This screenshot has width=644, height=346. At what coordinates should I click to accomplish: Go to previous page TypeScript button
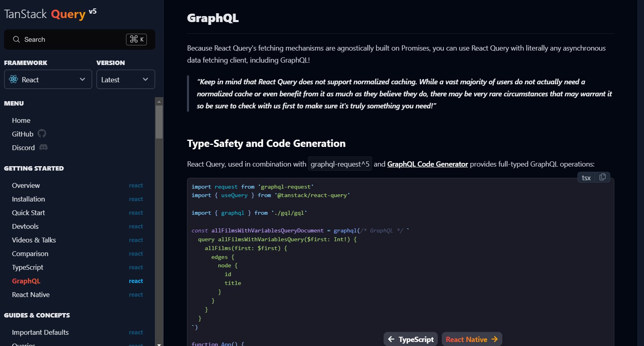(411, 339)
